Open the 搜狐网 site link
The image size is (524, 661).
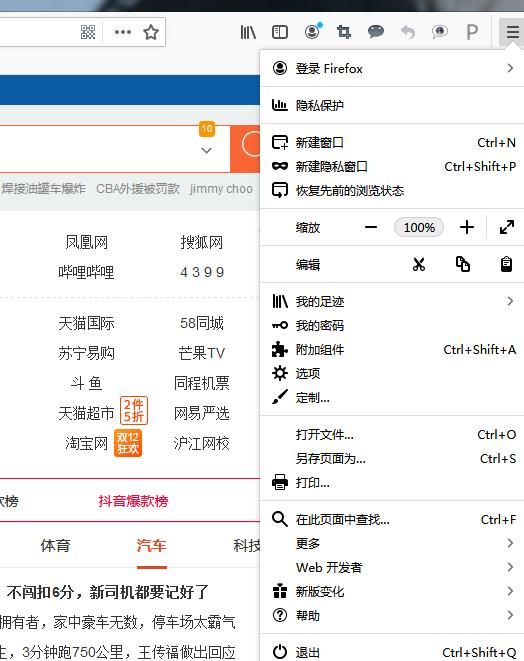click(202, 242)
